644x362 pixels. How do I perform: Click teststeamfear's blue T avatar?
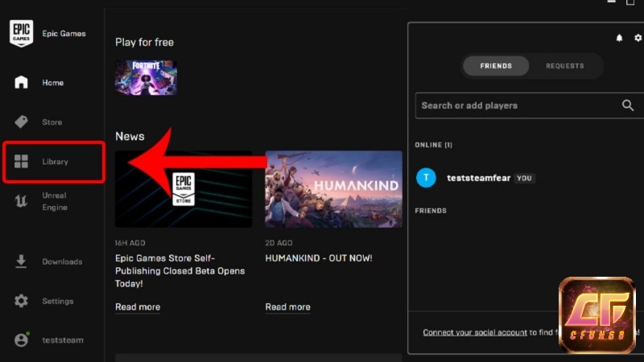point(426,178)
